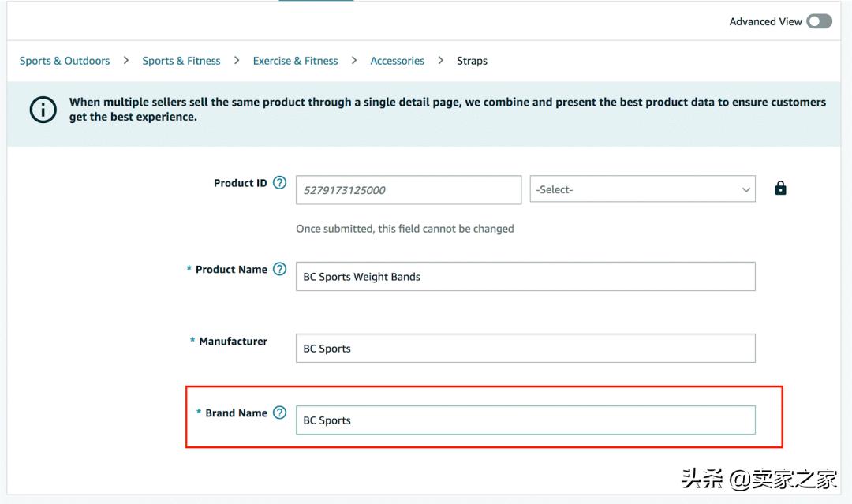The image size is (852, 504).
Task: Navigate to Sports & Fitness breadcrumb
Action: click(181, 61)
